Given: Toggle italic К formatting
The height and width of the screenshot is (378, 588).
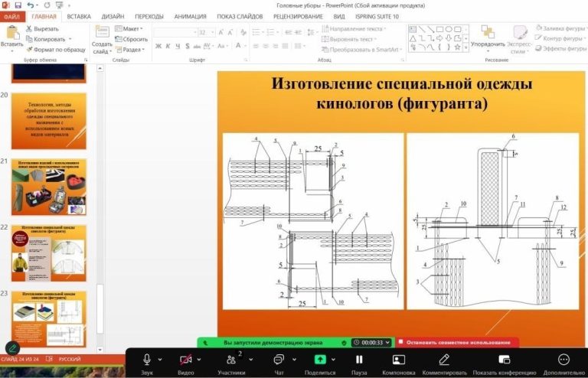Looking at the screenshot, I should coord(168,46).
